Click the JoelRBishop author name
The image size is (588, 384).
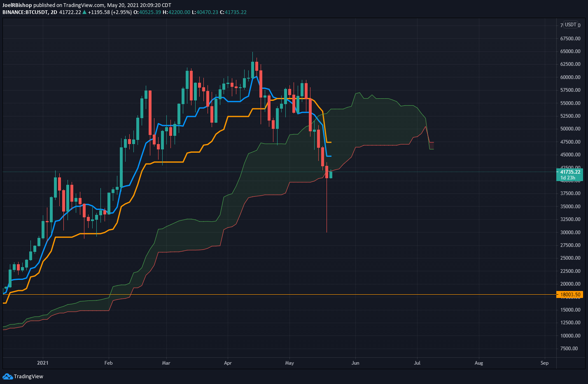[x=17, y=5]
